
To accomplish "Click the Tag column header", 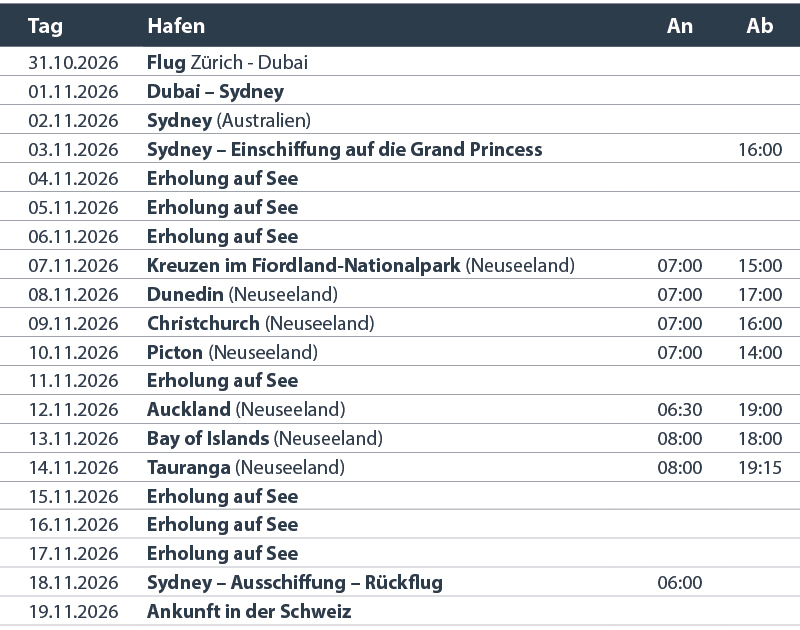I will (x=45, y=26).
